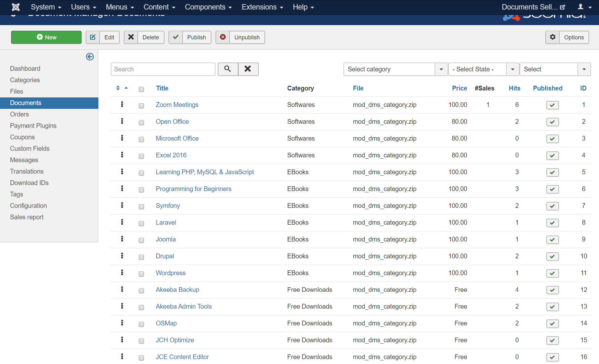Open the rightmost Select dropdown
599x364 pixels.
pos(555,69)
